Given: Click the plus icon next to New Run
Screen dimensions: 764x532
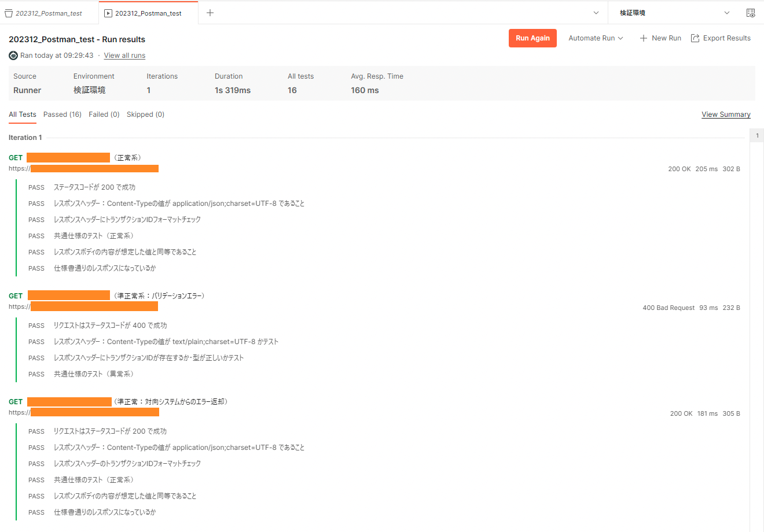Looking at the screenshot, I should coord(643,38).
